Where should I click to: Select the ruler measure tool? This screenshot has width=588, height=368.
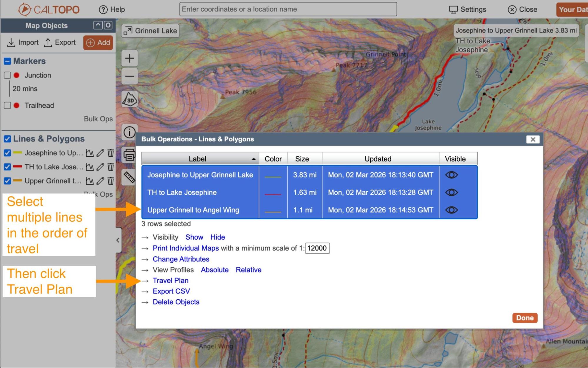pos(129,177)
